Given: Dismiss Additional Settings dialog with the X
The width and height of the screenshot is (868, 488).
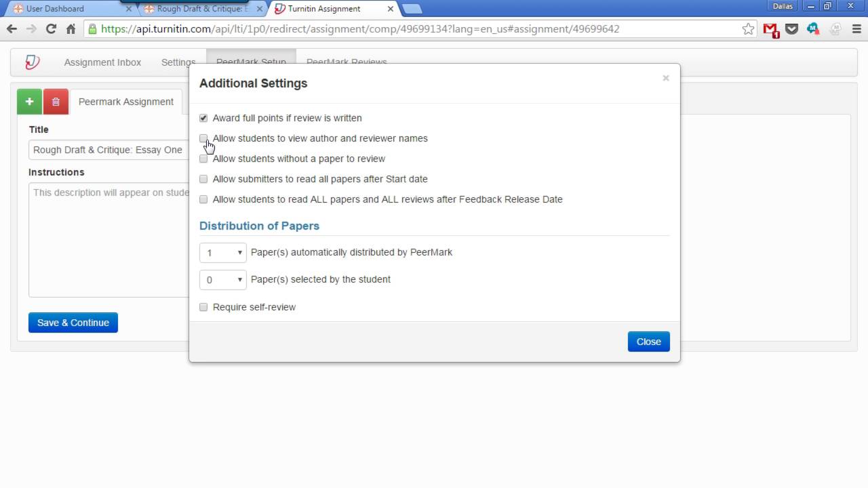Looking at the screenshot, I should pos(666,78).
